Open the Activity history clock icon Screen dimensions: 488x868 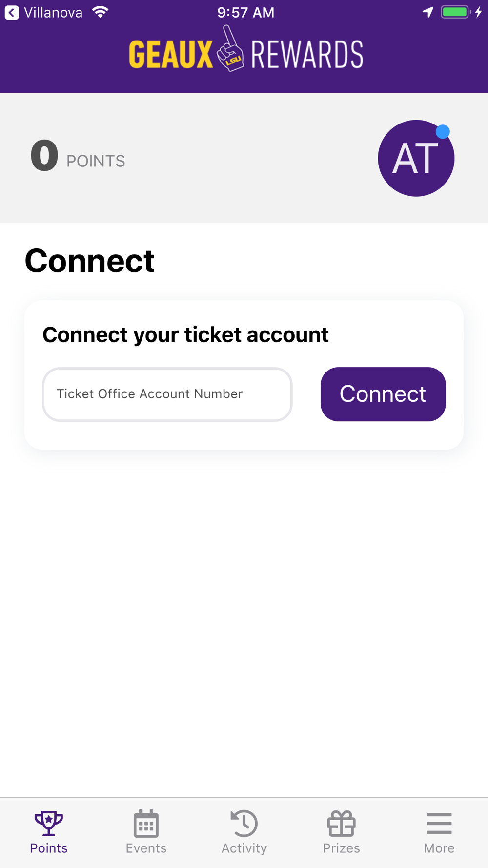[244, 823]
